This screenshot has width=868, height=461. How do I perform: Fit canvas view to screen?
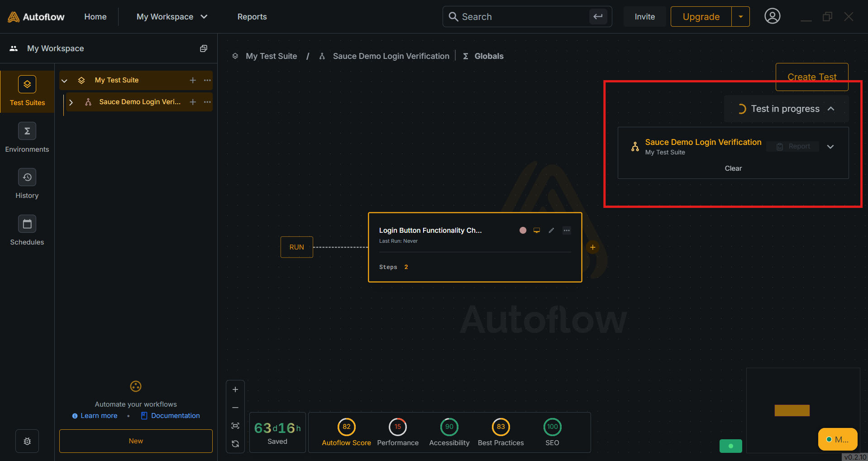[235, 426]
